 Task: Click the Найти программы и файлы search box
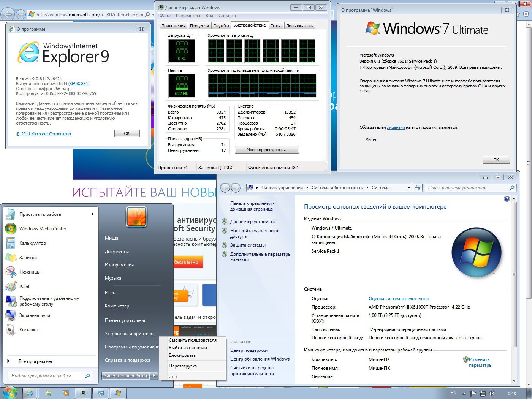pyautogui.click(x=50, y=376)
